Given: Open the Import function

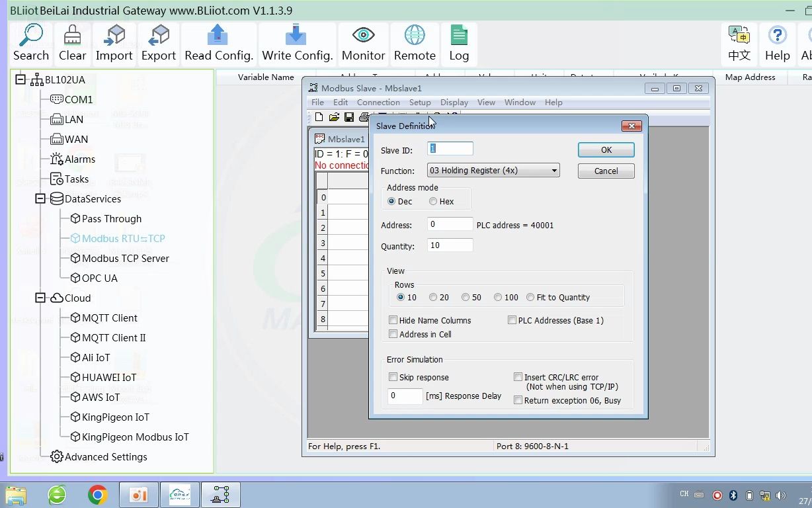Looking at the screenshot, I should click(114, 41).
